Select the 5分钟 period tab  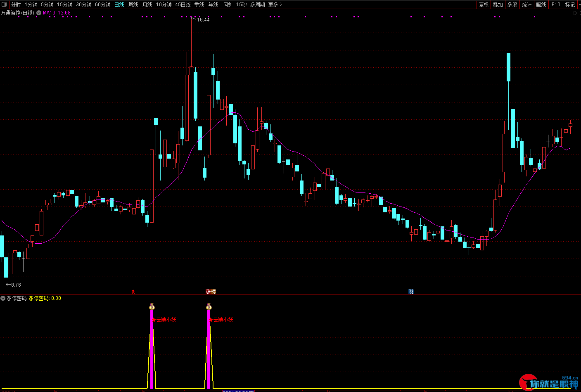tap(47, 5)
